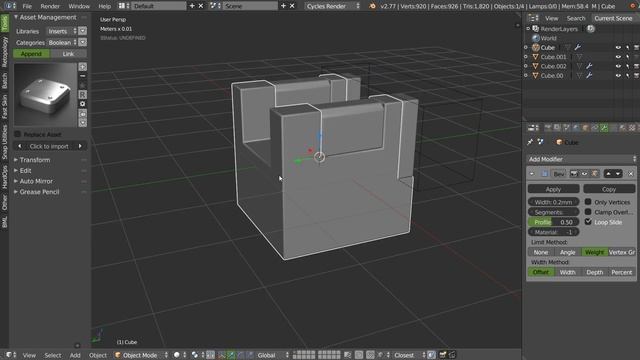Open Cycles Render engine dropdown
The image size is (640, 360).
[333, 6]
